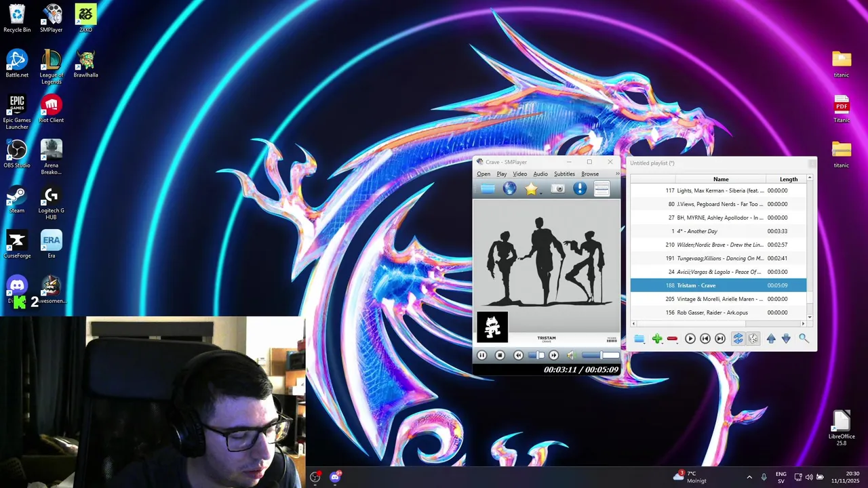Play selected item from playlist toolbar
The height and width of the screenshot is (488, 868).
coord(690,338)
